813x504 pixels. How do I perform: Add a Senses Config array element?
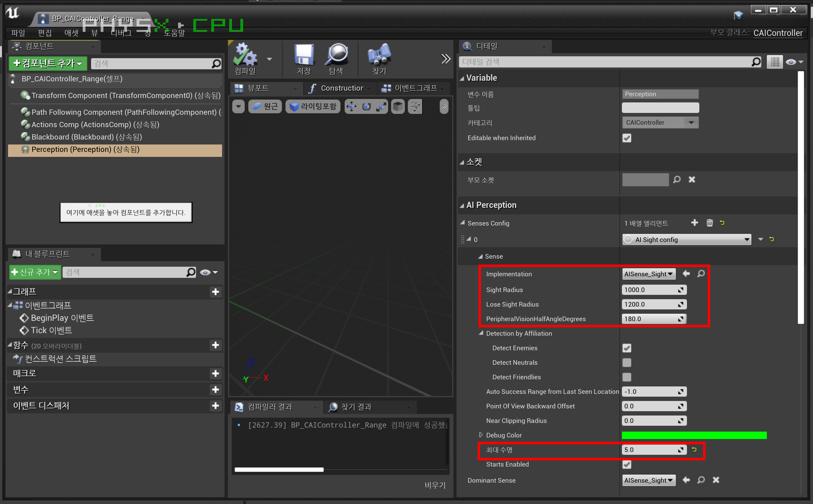tap(694, 223)
